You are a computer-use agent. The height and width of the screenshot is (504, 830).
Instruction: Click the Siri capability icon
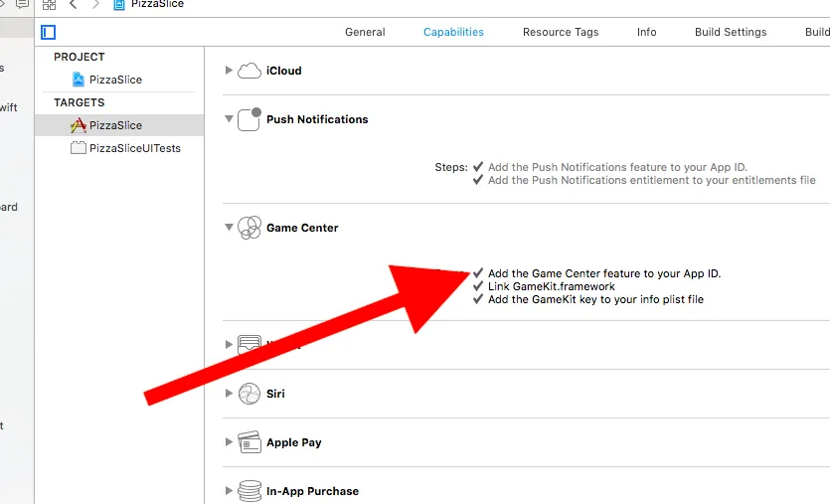[249, 394]
